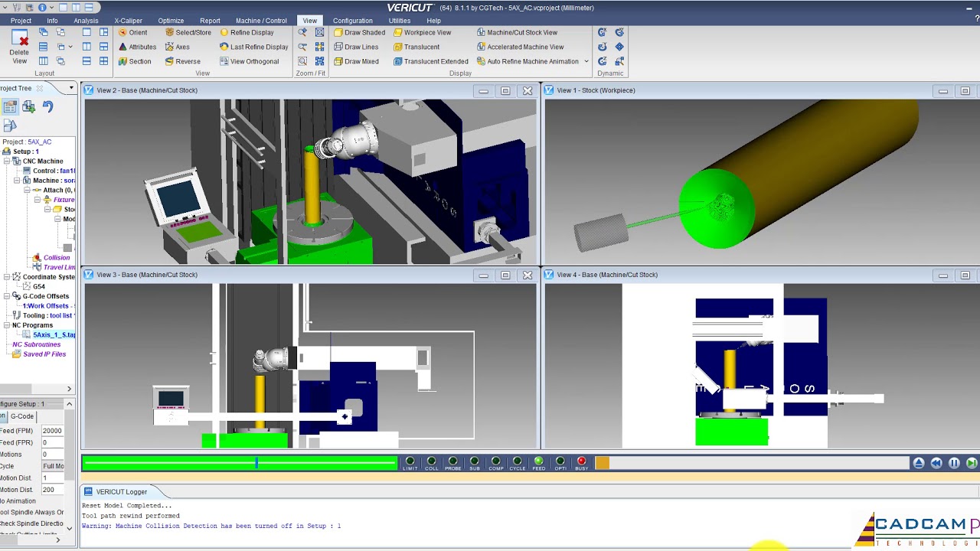Click the Delete View icon
The width and height of the screenshot is (980, 551).
(x=19, y=39)
